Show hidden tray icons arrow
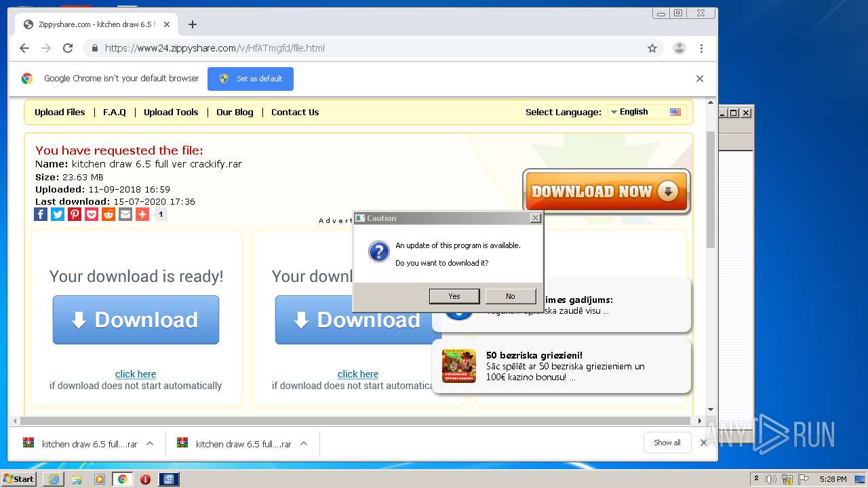The image size is (868, 488). tap(756, 479)
